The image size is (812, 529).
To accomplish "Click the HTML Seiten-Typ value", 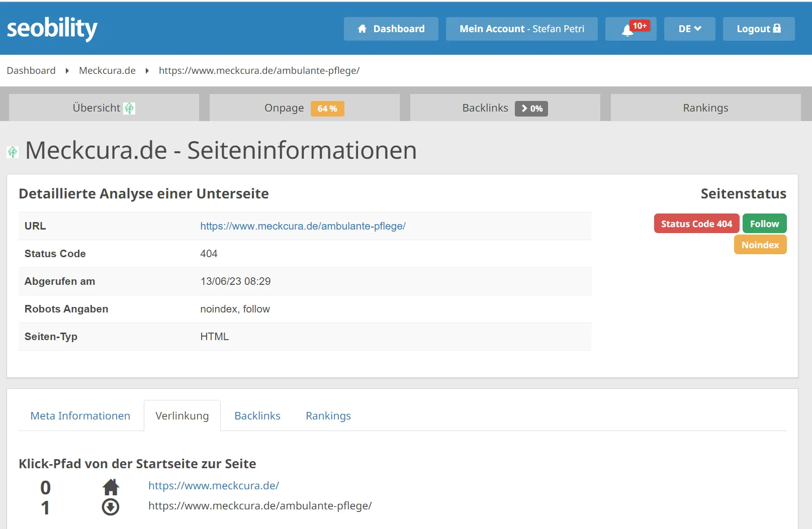I will pos(214,337).
